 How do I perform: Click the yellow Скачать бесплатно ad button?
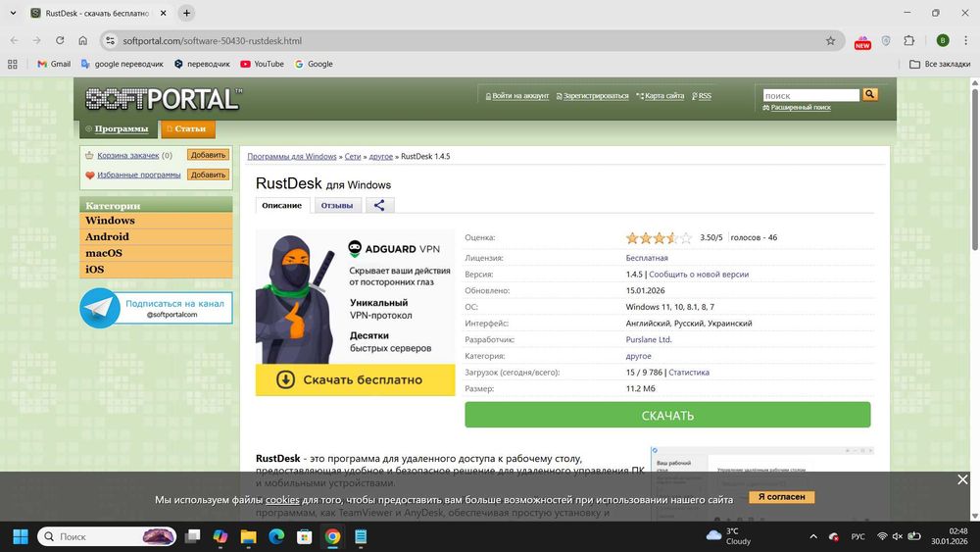[x=355, y=379]
